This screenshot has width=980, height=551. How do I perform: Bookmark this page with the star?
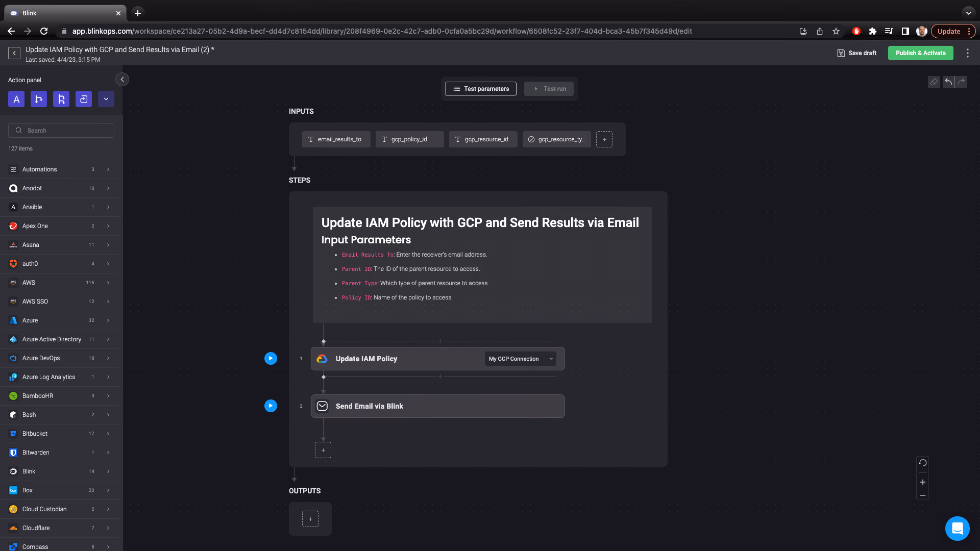(836, 31)
